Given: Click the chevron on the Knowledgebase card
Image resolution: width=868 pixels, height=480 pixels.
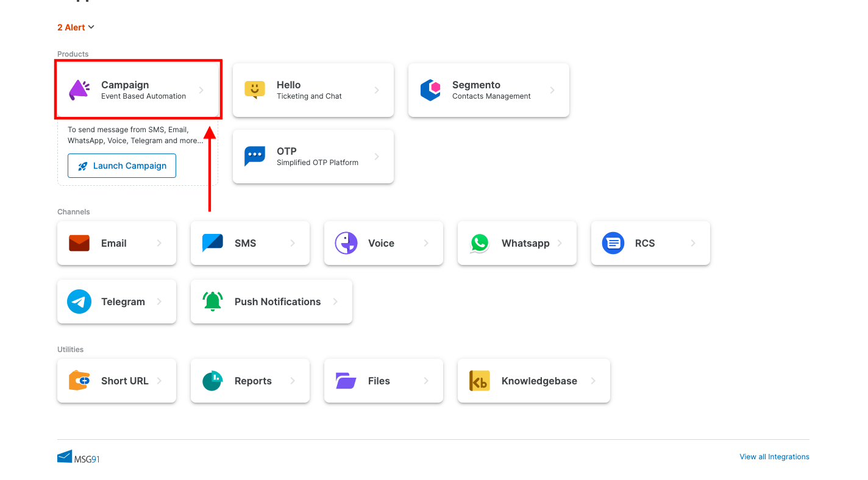Looking at the screenshot, I should tap(593, 381).
